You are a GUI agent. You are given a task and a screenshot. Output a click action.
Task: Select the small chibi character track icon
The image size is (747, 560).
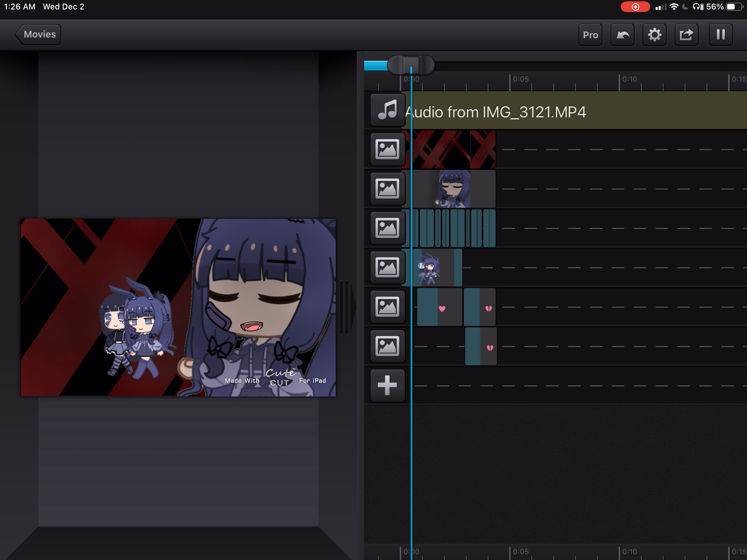point(387,267)
